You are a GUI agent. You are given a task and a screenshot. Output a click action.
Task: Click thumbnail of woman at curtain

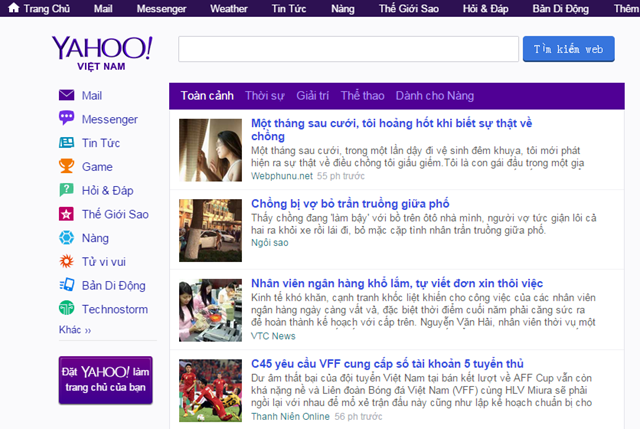[210, 150]
